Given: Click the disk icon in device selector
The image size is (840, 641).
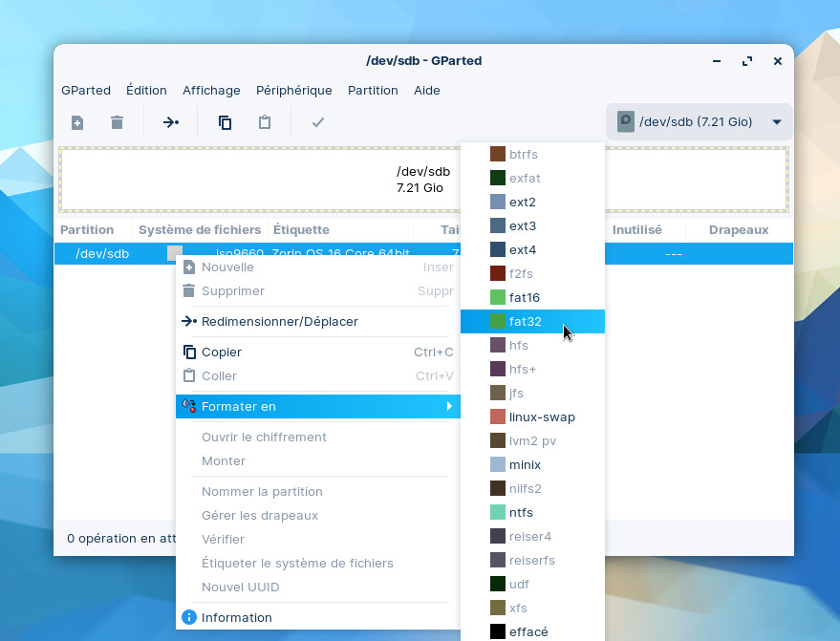Looking at the screenshot, I should click(626, 121).
